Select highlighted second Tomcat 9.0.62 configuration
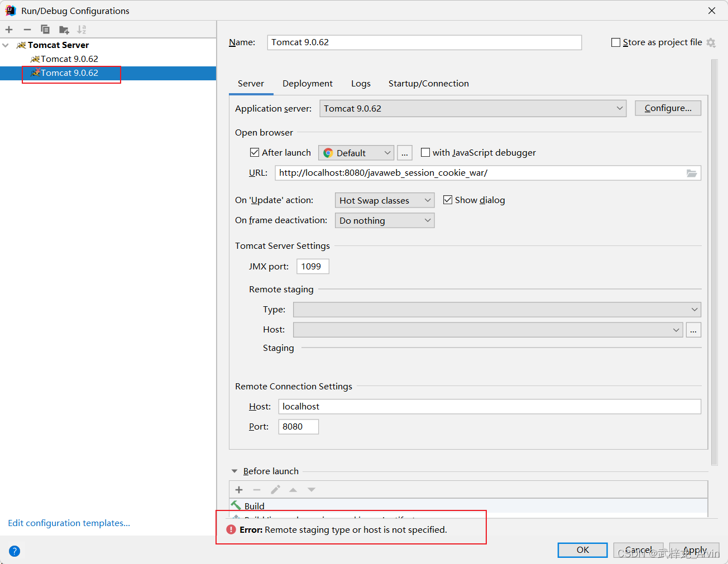This screenshot has height=564, width=728. tap(69, 73)
